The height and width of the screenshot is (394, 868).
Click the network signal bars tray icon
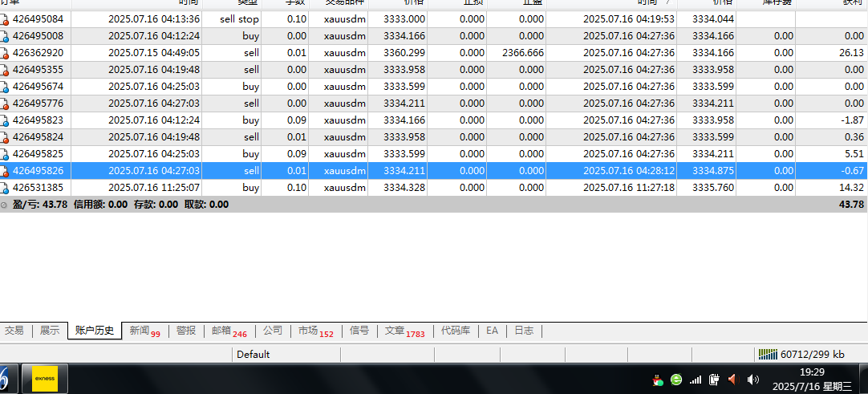(696, 380)
